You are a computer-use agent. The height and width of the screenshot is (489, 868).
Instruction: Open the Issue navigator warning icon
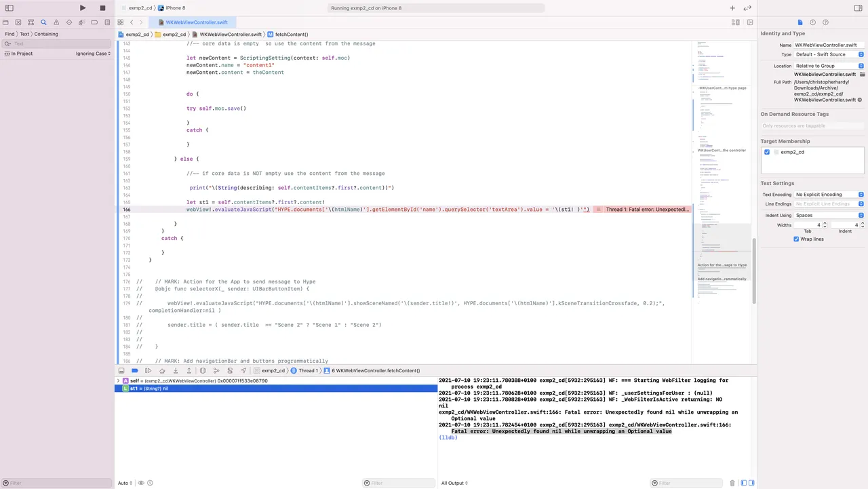click(56, 22)
